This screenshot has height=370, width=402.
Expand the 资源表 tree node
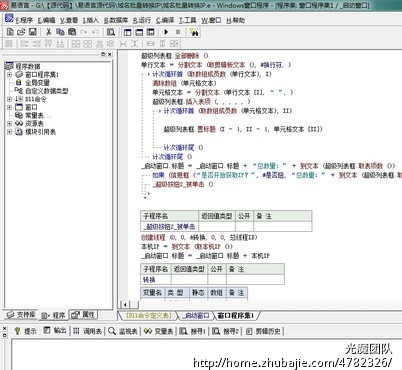tap(9, 123)
